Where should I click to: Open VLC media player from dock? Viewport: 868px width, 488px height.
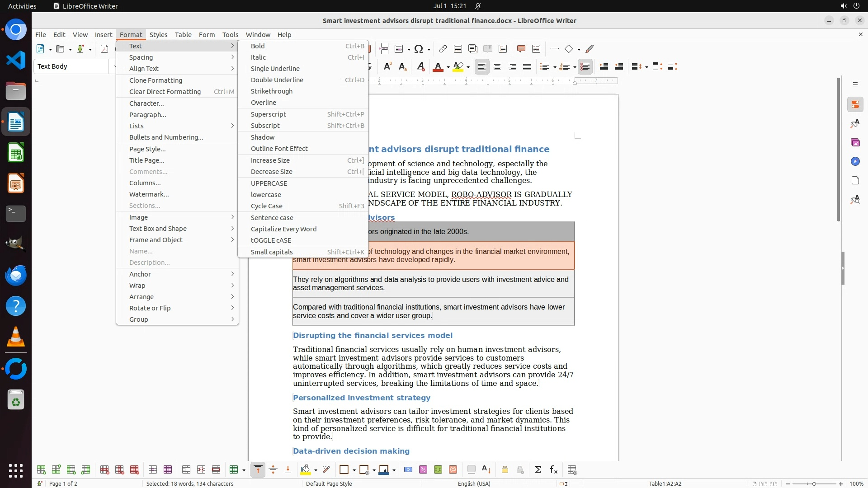pyautogui.click(x=16, y=337)
